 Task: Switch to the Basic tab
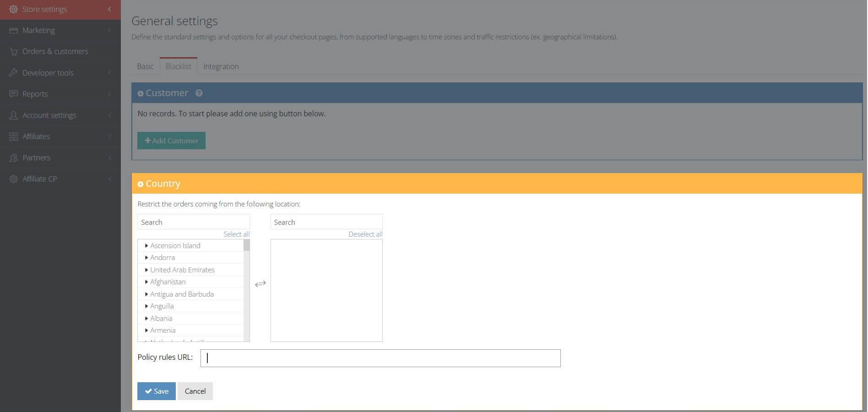[145, 66]
